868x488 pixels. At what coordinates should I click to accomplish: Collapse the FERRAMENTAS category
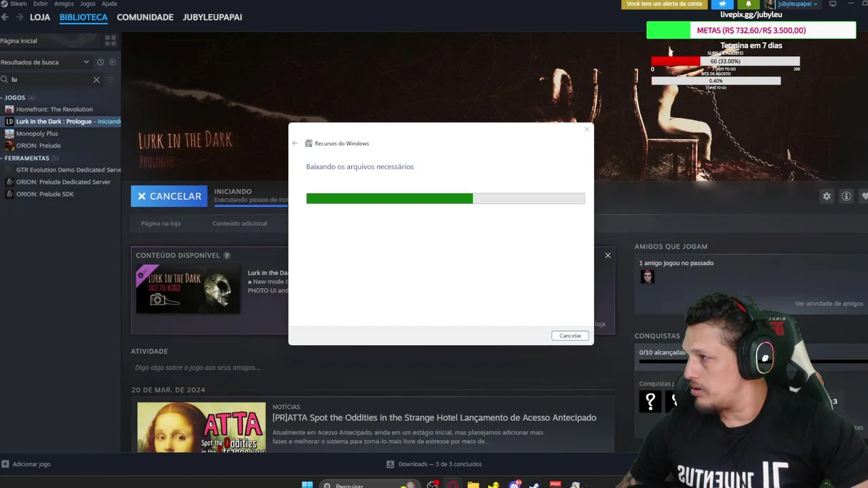click(x=27, y=158)
